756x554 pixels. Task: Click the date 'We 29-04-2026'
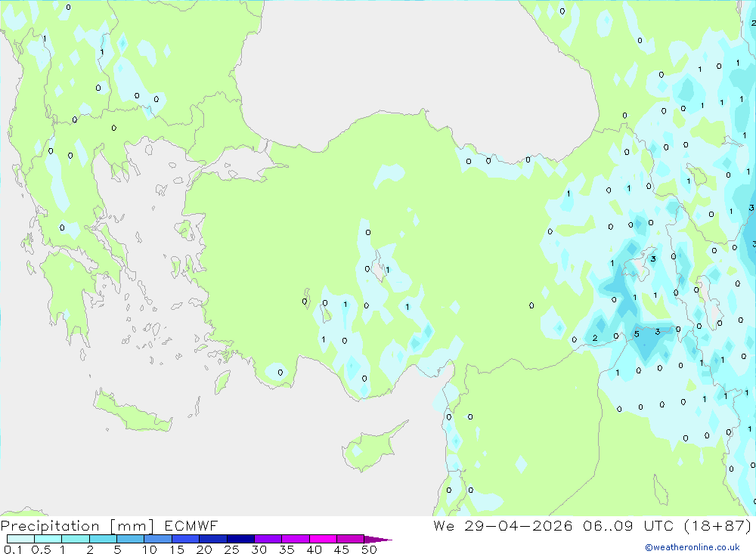503,526
